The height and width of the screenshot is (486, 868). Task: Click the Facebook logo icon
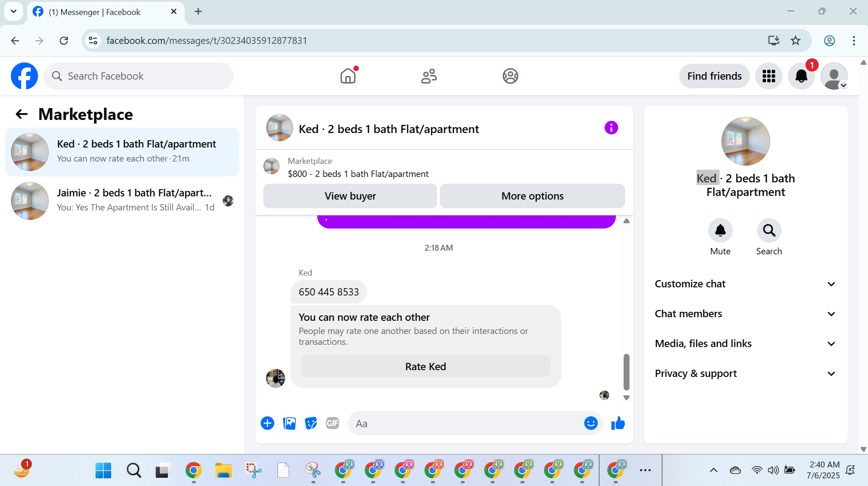(24, 76)
